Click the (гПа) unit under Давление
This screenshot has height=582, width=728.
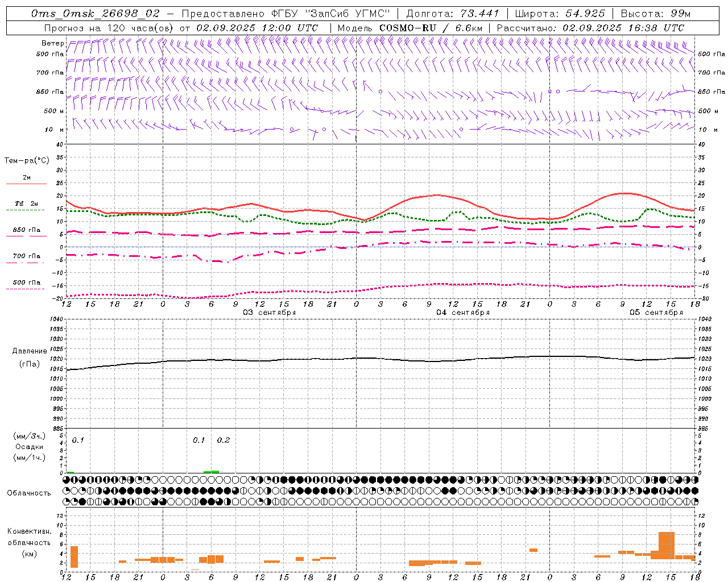point(29,364)
